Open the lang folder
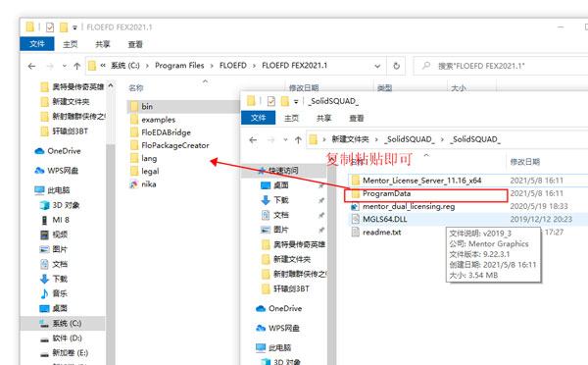 (149, 158)
